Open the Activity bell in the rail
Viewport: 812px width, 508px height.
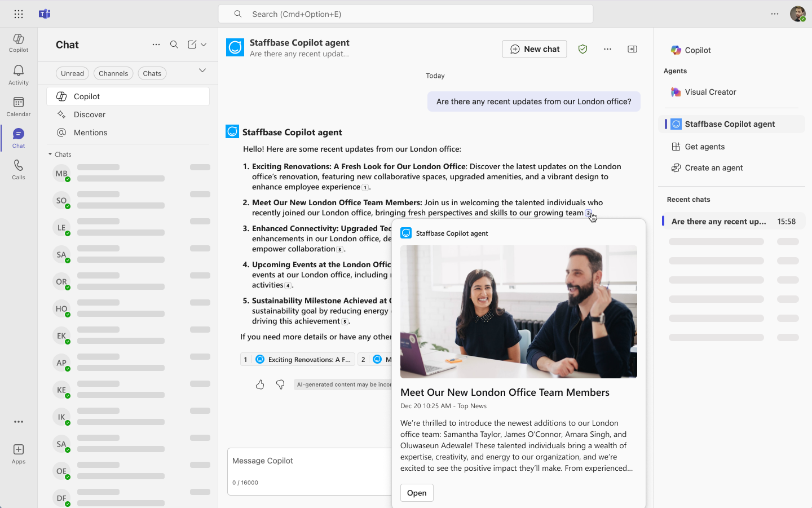click(19, 75)
